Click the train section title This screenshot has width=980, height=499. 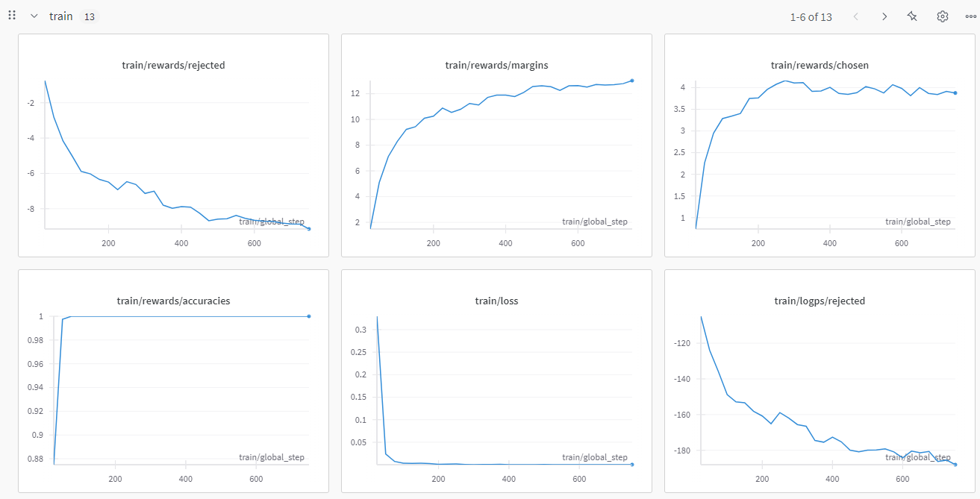(x=61, y=16)
